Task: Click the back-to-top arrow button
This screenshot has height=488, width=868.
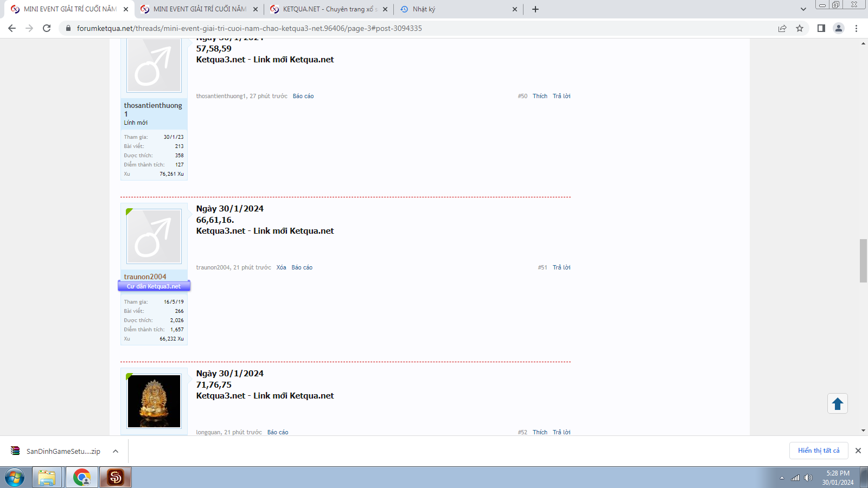Action: (838, 404)
